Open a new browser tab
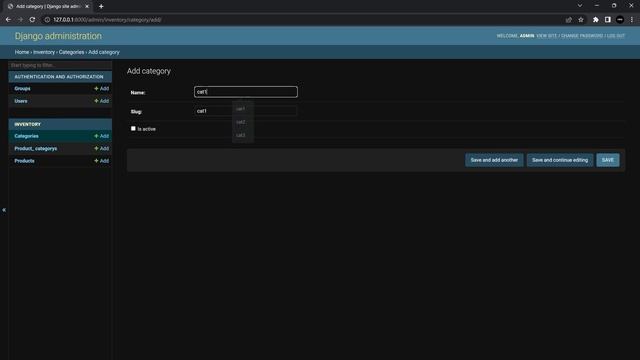The image size is (640, 360). pos(101,6)
